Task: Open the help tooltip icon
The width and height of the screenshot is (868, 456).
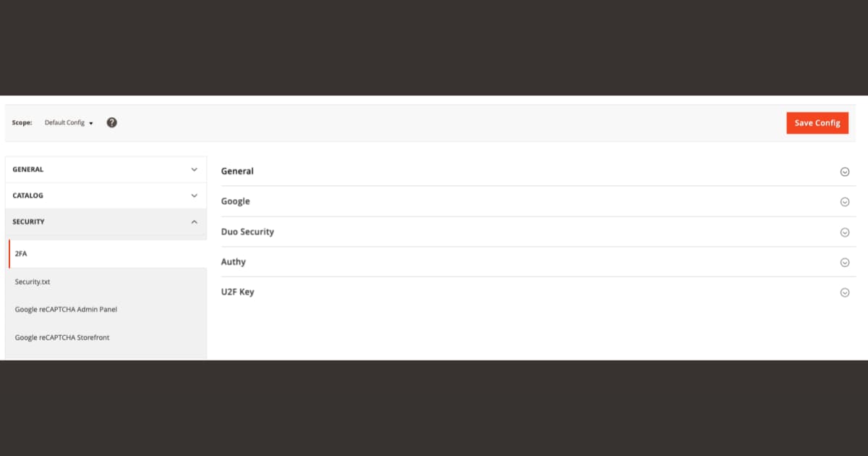Action: (111, 122)
